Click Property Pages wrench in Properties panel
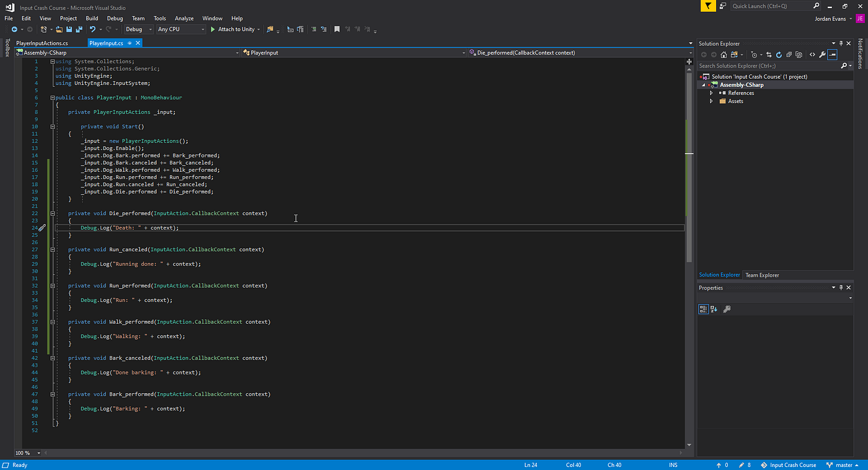The height and width of the screenshot is (470, 868). pyautogui.click(x=727, y=309)
